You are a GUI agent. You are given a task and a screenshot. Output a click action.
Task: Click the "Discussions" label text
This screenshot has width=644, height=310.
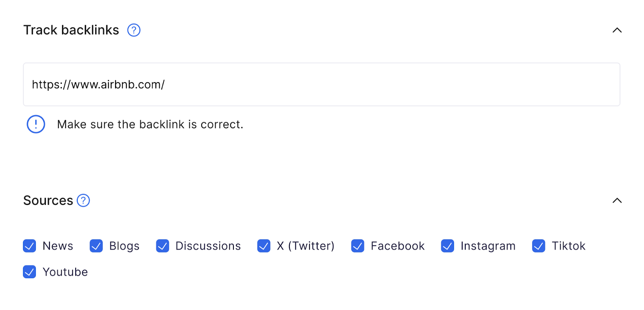pyautogui.click(x=208, y=246)
